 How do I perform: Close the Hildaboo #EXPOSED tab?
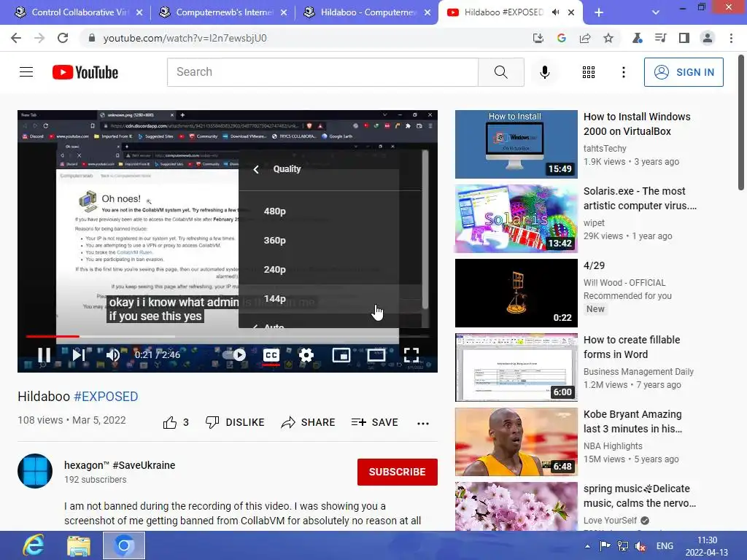tap(571, 12)
